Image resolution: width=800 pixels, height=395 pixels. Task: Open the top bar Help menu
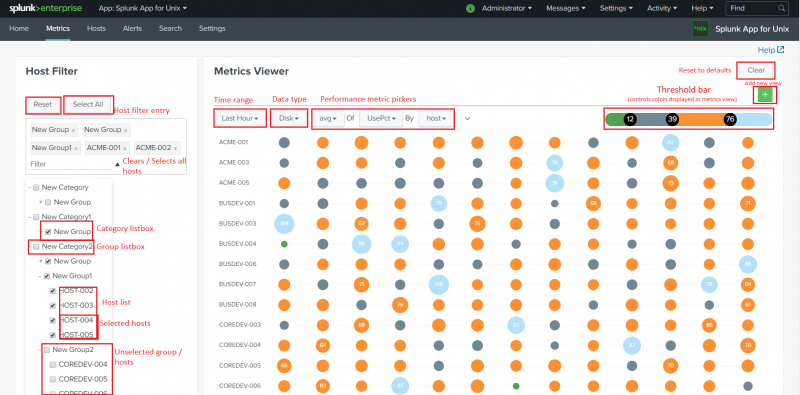[703, 8]
